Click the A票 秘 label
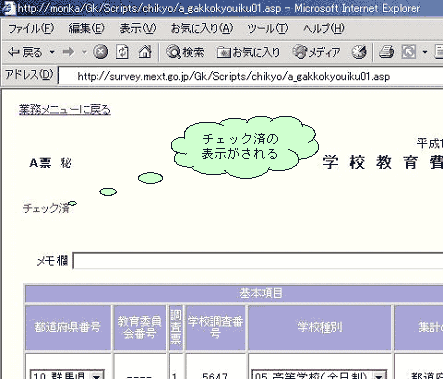The height and width of the screenshot is (379, 443). 50,163
